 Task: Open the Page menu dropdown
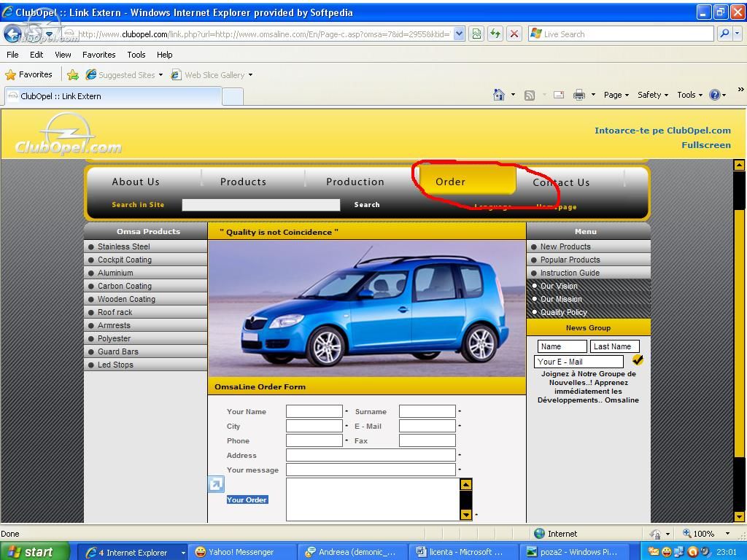[616, 95]
